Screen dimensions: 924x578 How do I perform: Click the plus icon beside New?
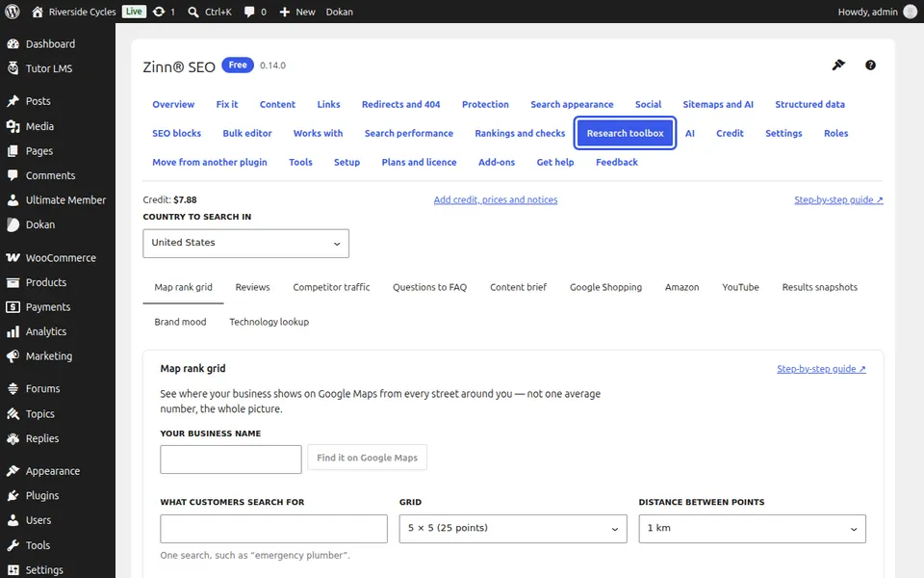click(285, 12)
